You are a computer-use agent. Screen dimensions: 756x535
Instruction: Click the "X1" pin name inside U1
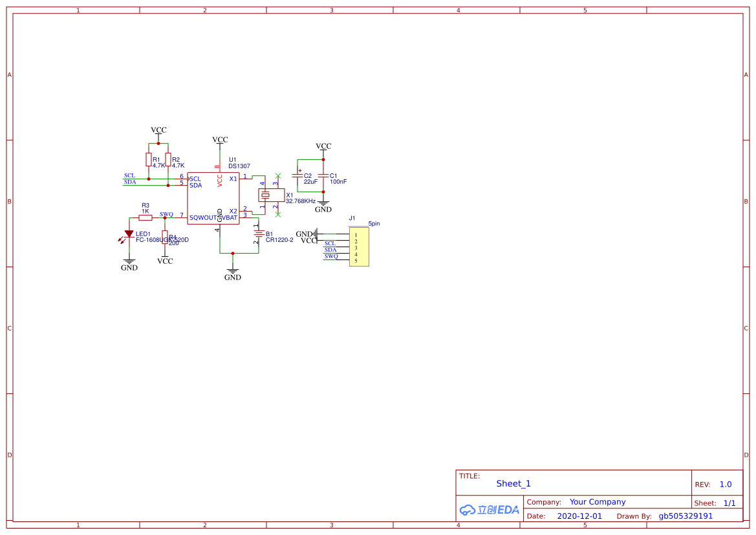click(x=233, y=179)
